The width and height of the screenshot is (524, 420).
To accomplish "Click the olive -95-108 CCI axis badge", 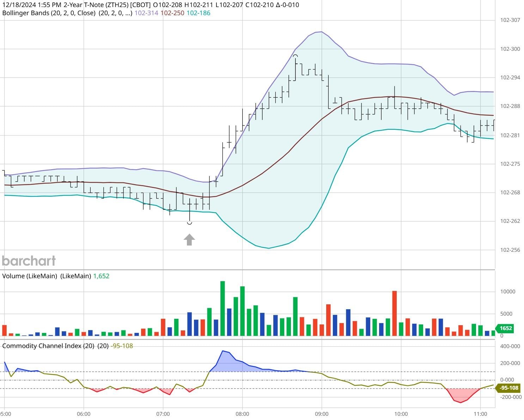I will (508, 388).
